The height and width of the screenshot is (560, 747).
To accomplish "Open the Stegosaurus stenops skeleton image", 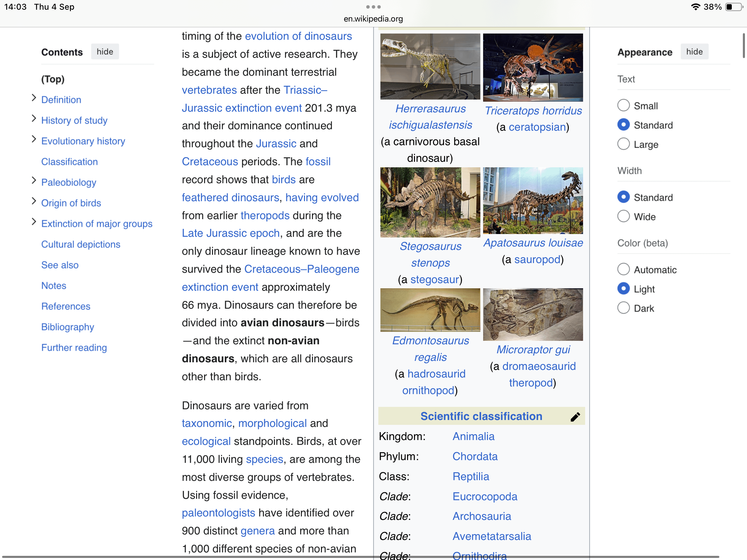I will 430,202.
